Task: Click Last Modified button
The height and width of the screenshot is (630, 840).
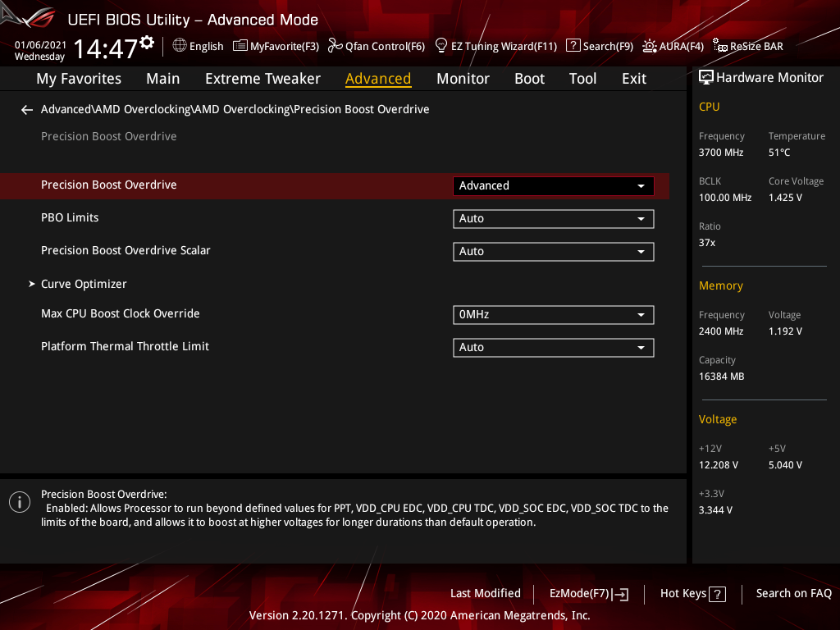Action: coord(486,594)
